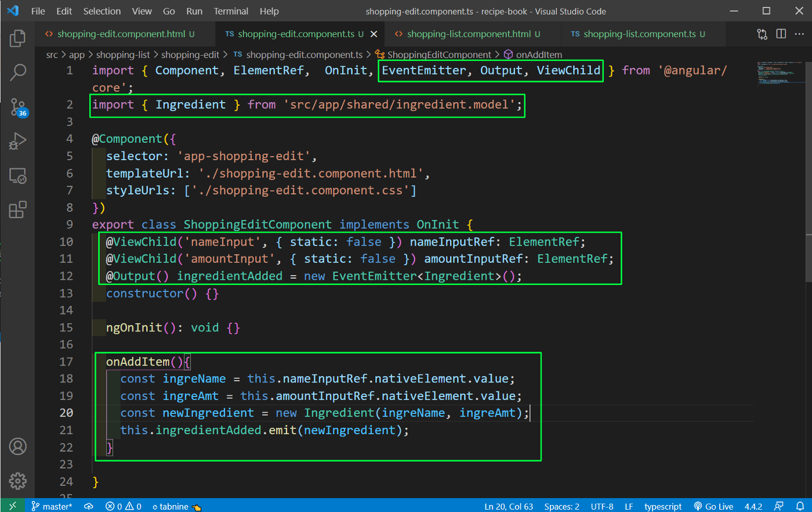The width and height of the screenshot is (812, 512).
Task: Click the 4.4.2 TypeScript version indicator
Action: 753,506
